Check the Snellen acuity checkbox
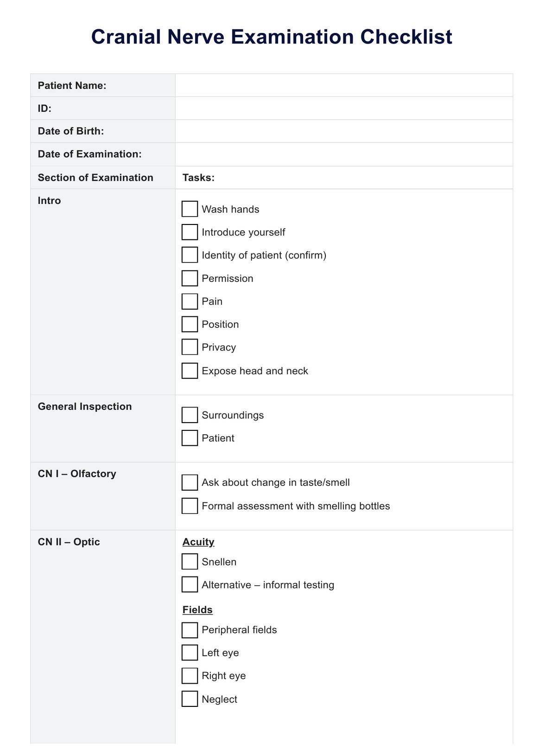The width and height of the screenshot is (545, 756). (190, 562)
